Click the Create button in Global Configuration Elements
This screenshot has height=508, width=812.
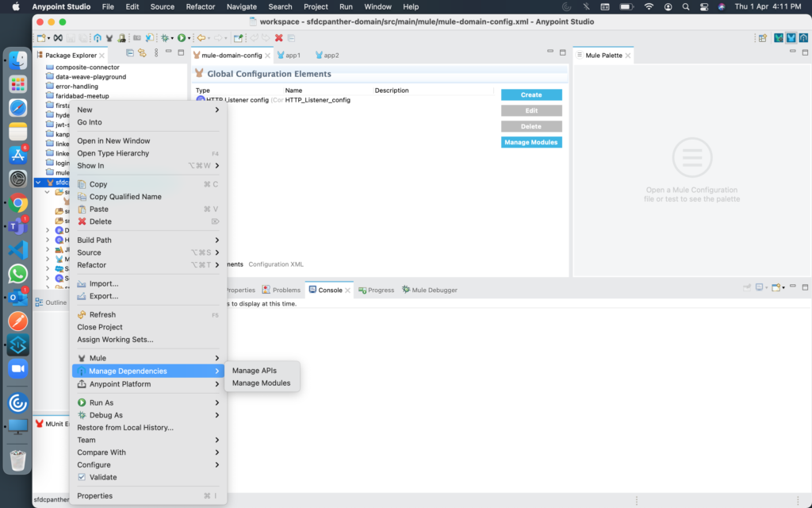tap(531, 94)
